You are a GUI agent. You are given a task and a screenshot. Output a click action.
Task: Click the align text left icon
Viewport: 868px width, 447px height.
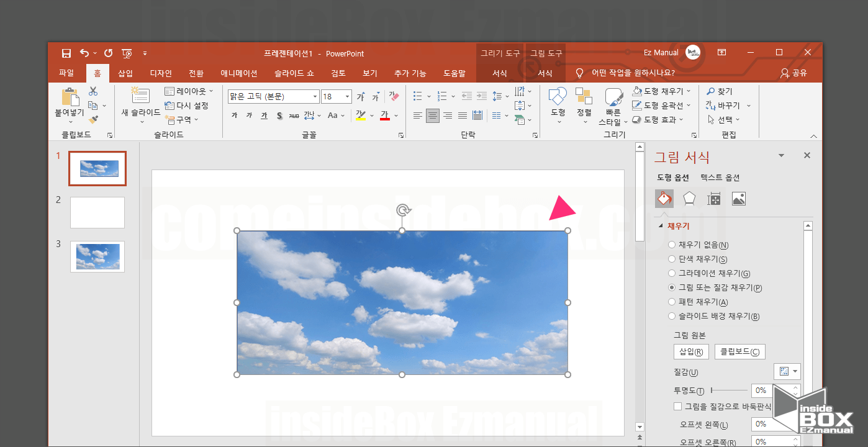[x=418, y=115]
